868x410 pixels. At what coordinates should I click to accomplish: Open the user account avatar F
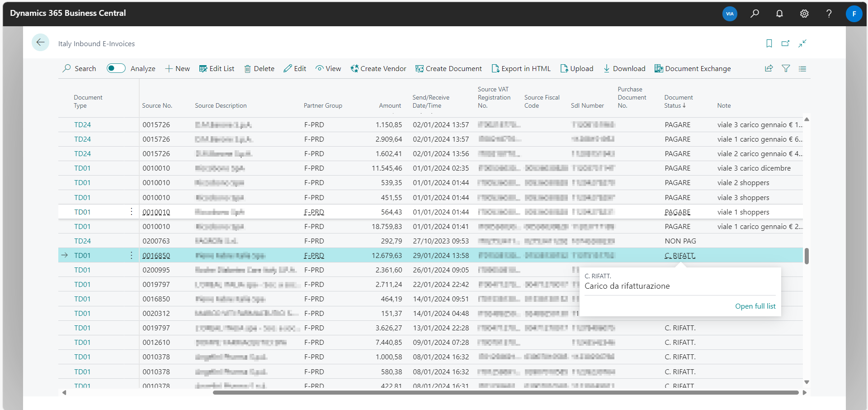coord(854,14)
